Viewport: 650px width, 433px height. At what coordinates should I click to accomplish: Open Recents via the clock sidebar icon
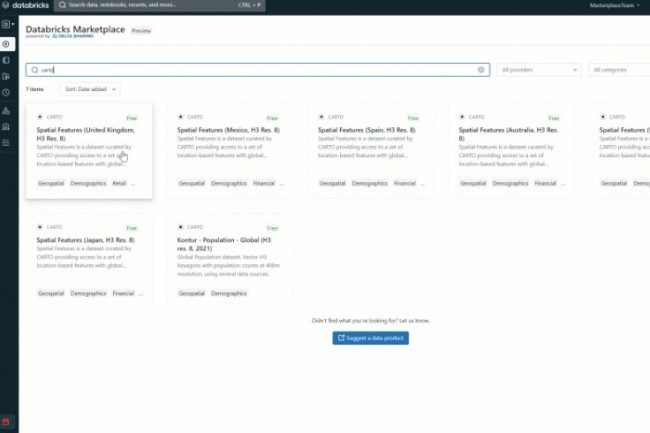point(6,92)
